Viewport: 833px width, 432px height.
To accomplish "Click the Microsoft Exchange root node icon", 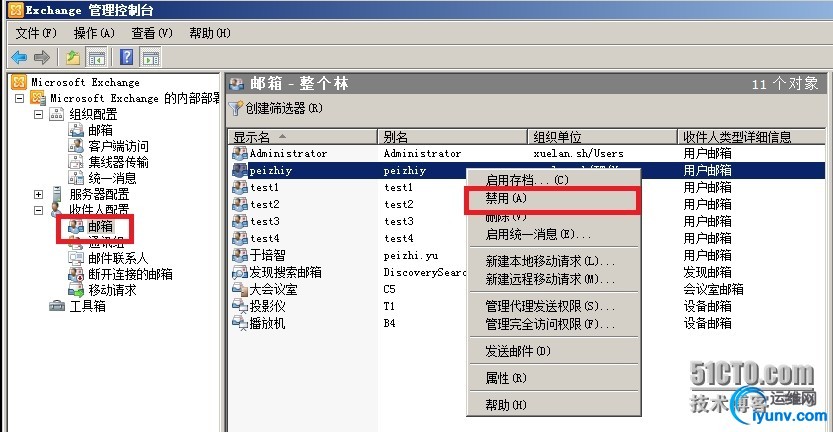I will (x=19, y=82).
